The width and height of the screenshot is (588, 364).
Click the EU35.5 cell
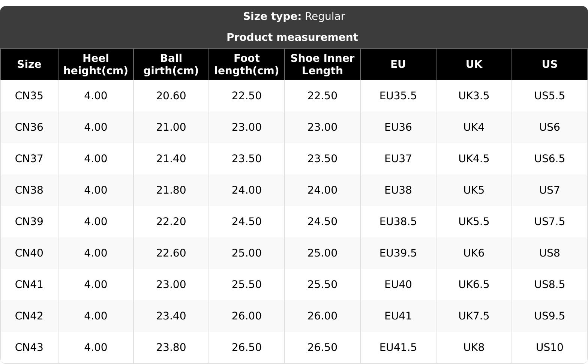tap(398, 96)
